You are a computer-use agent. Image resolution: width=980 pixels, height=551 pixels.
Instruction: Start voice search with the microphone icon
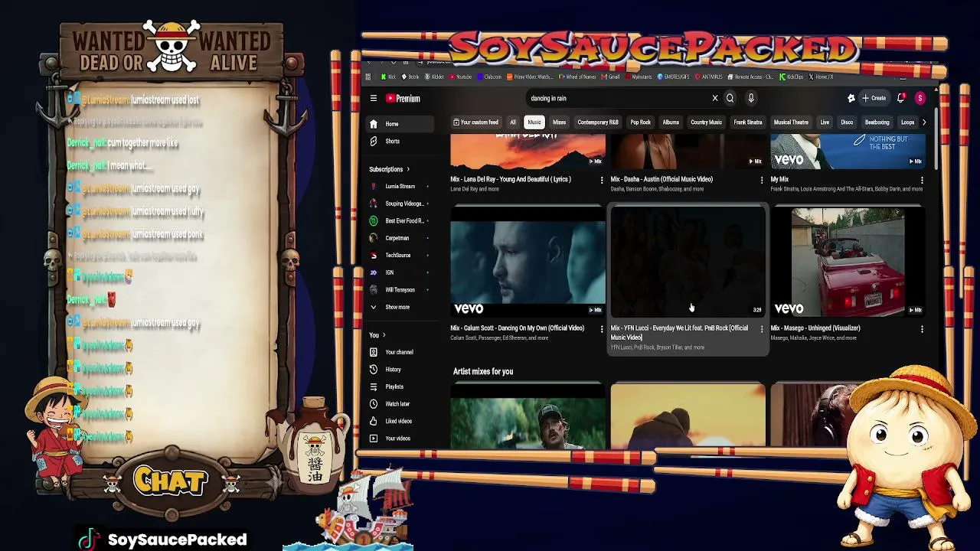pos(751,98)
